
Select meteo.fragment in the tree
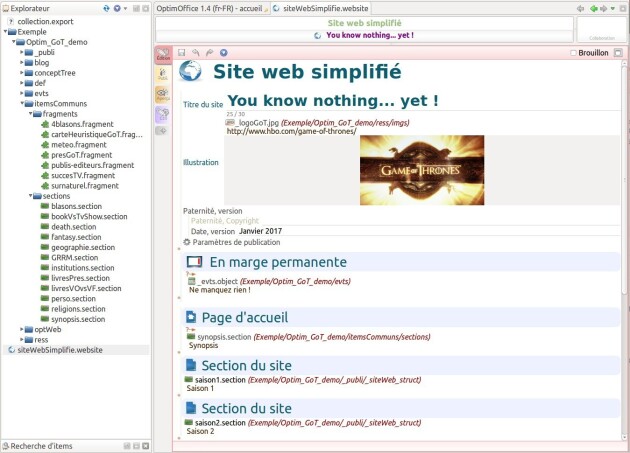(x=79, y=145)
